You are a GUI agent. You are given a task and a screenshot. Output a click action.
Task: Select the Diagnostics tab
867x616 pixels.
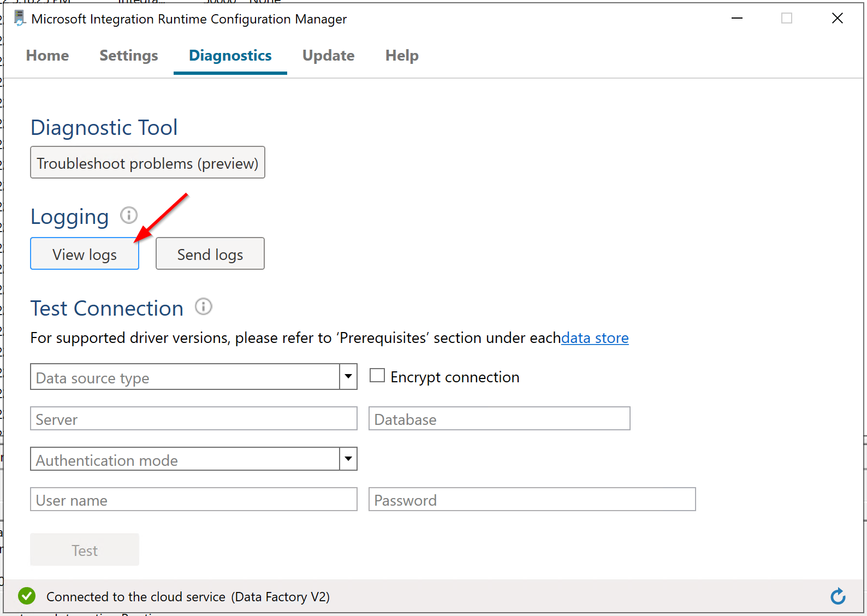click(230, 56)
